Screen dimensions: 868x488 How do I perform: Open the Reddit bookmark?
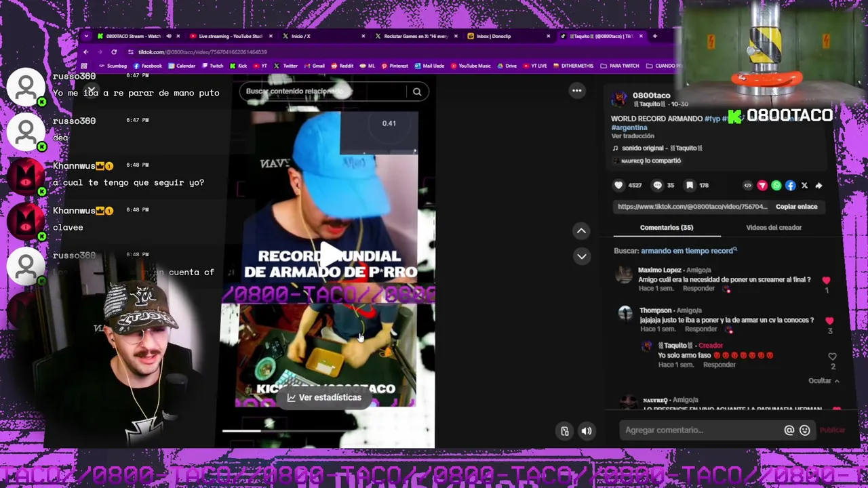342,66
